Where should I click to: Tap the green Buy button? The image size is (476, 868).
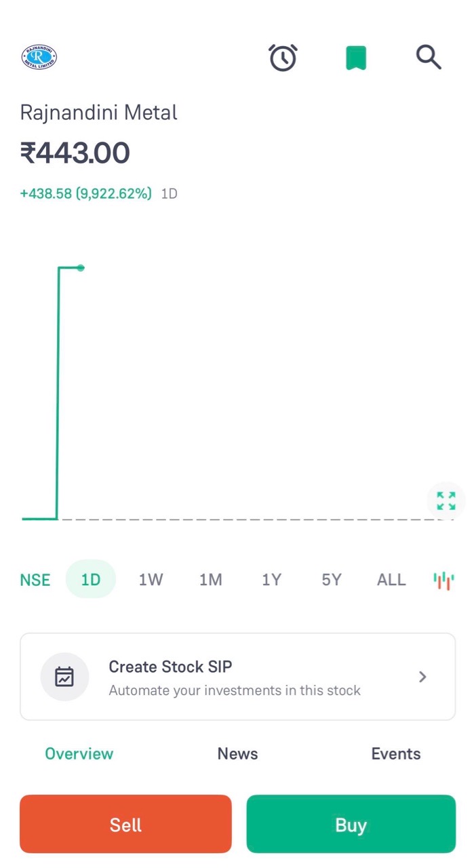tap(351, 824)
